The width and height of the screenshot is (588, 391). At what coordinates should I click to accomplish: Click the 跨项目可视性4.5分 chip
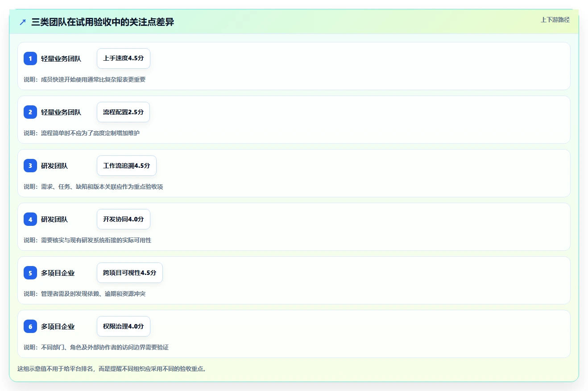(130, 273)
